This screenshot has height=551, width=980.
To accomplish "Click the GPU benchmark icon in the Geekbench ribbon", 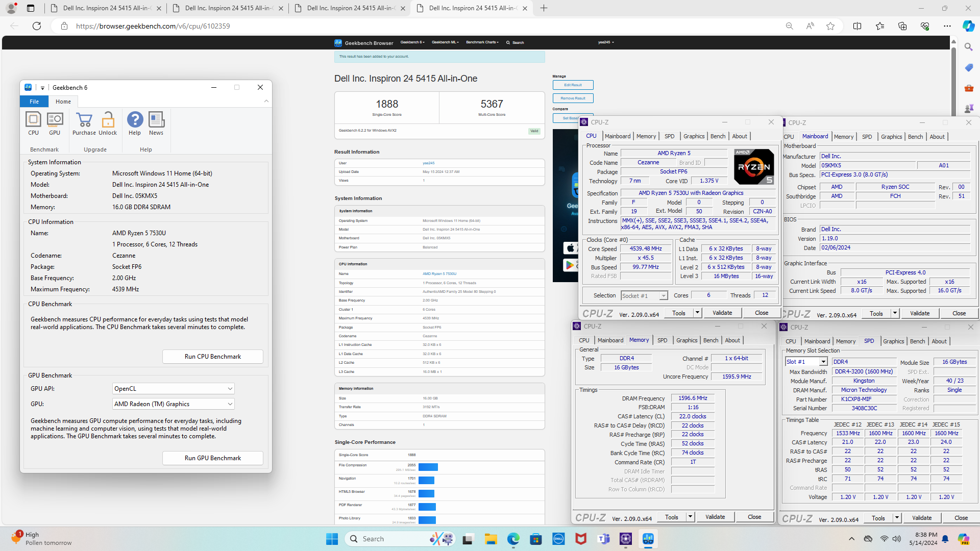I will (x=55, y=124).
